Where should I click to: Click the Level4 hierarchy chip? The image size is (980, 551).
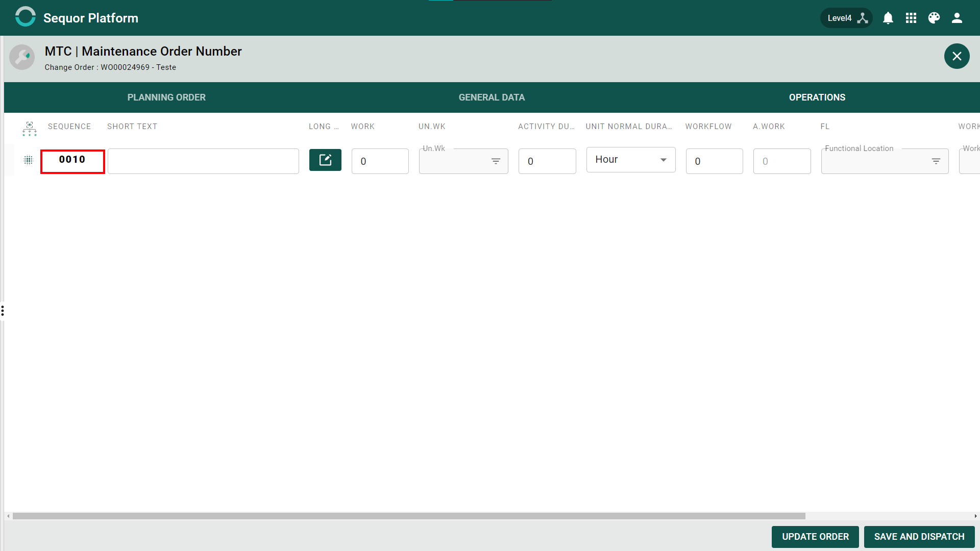tap(846, 18)
